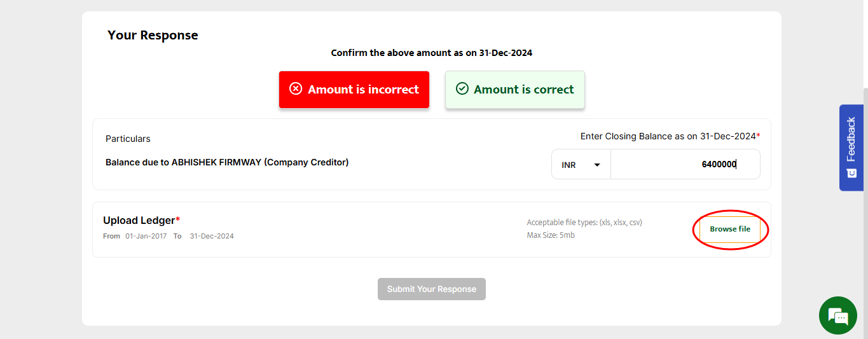Select the 'Amount is incorrect' red button
Image resolution: width=868 pixels, height=339 pixels.
pos(354,90)
